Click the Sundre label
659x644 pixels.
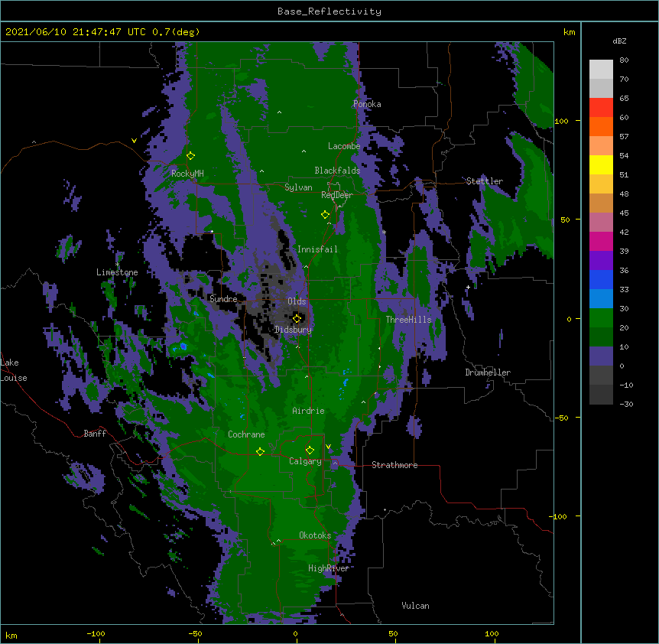(223, 299)
